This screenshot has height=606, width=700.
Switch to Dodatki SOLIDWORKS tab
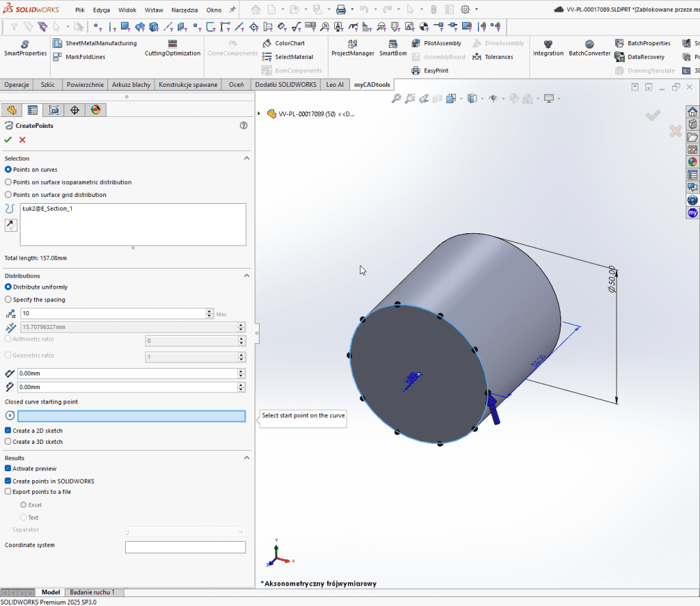click(x=286, y=84)
